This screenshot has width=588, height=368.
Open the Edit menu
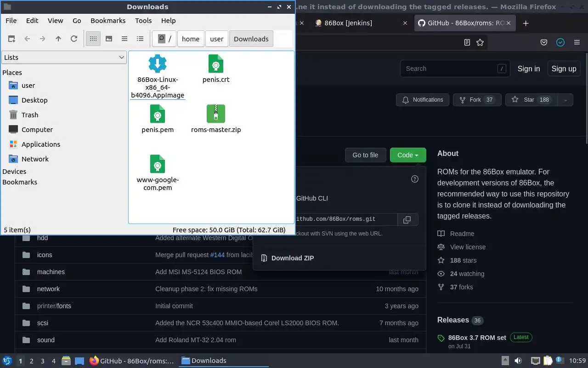tap(32, 21)
